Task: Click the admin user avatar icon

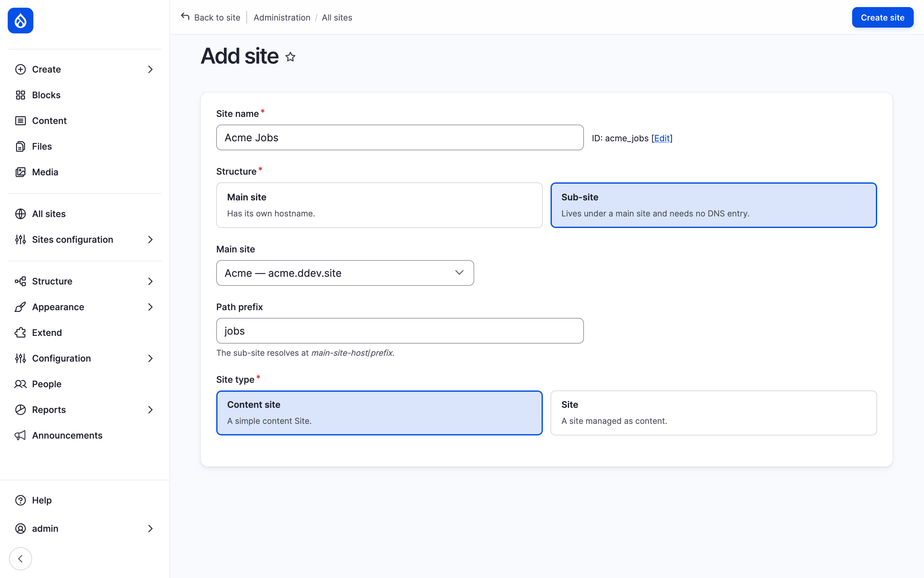Action: tap(21, 528)
